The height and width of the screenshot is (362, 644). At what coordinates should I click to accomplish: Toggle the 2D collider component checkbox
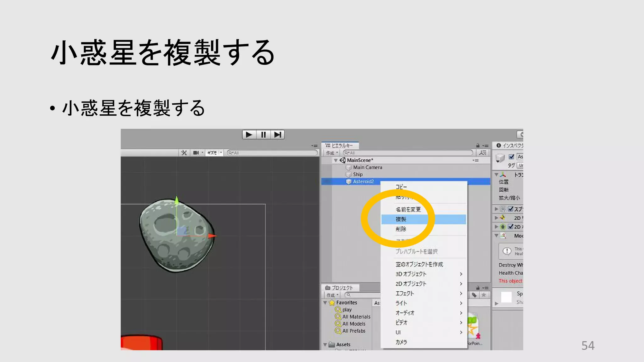point(511,227)
